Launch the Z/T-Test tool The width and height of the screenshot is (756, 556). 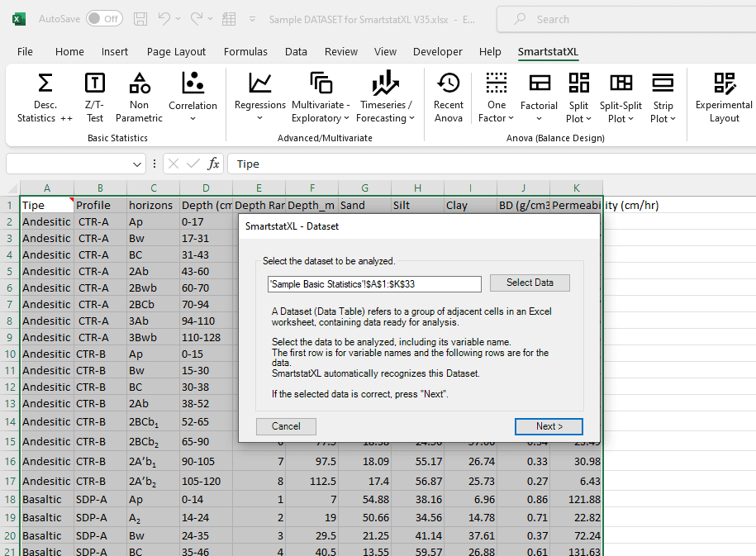click(95, 97)
